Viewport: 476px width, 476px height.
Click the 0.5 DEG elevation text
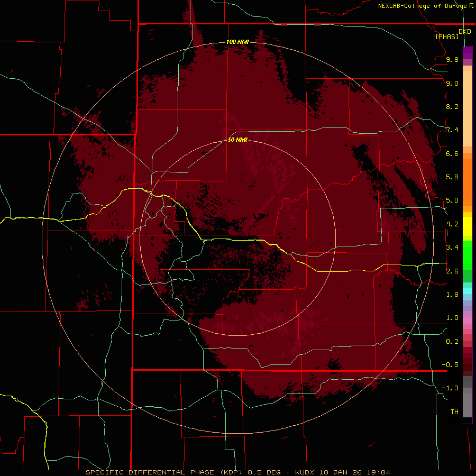(264, 472)
